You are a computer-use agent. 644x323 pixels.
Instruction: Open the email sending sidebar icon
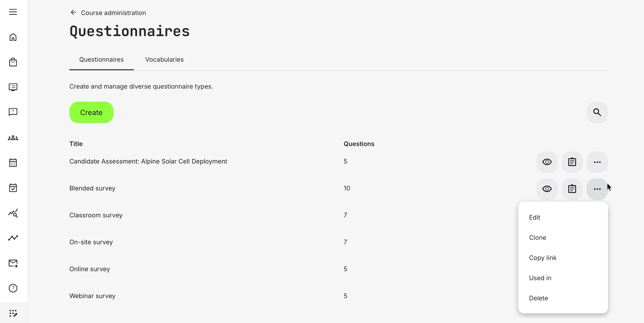pos(13,263)
